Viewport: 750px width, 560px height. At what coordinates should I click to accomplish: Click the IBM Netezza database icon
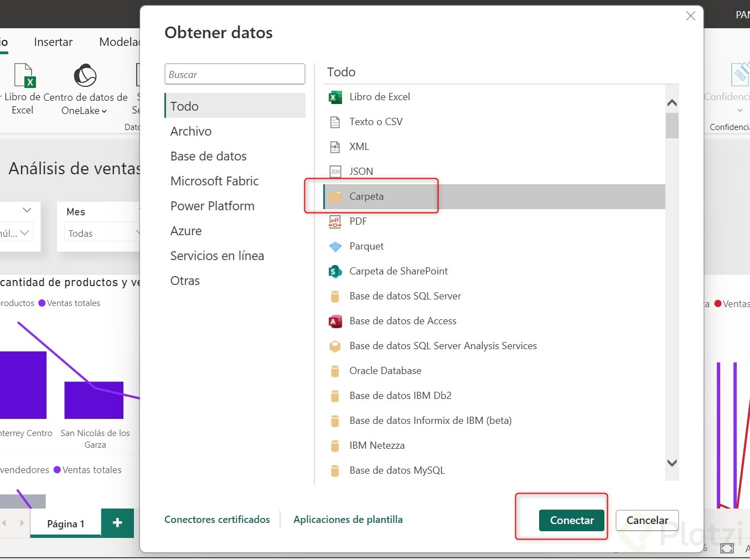(335, 446)
